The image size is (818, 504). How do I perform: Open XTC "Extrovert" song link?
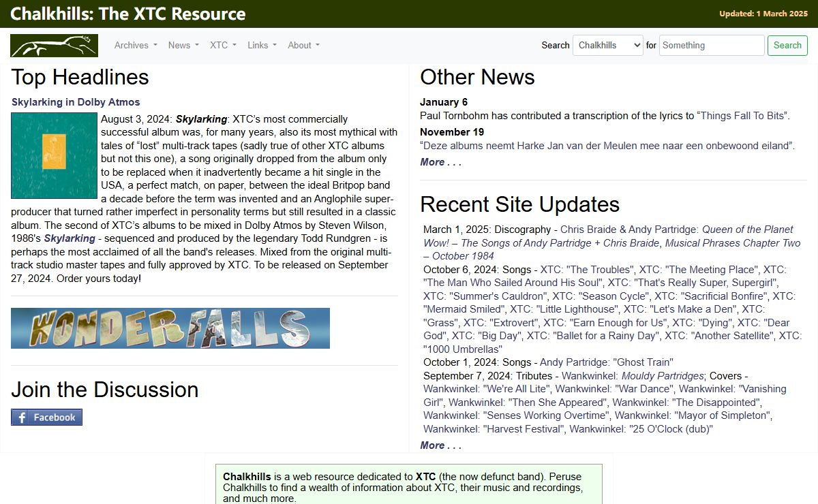click(x=501, y=323)
